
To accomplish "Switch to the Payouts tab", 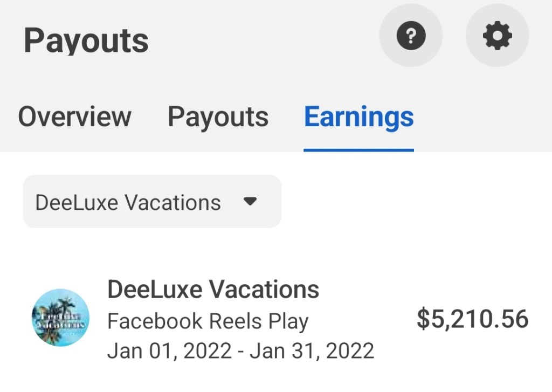I will pos(218,117).
